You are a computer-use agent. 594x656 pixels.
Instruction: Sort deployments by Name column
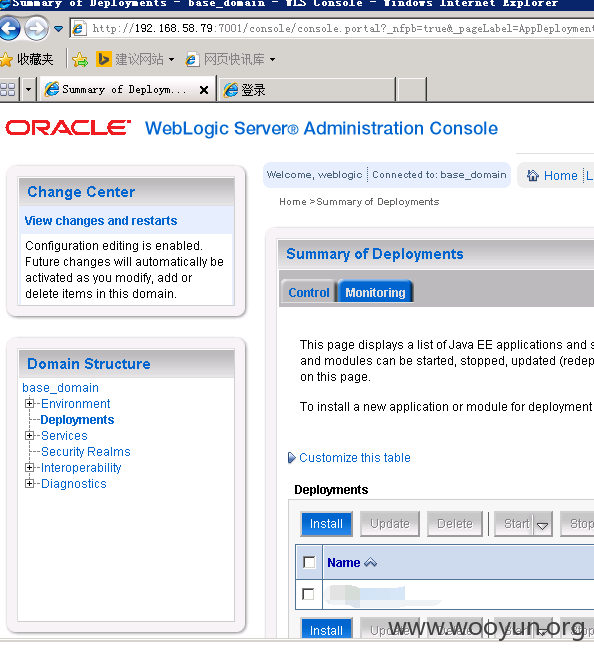(343, 562)
